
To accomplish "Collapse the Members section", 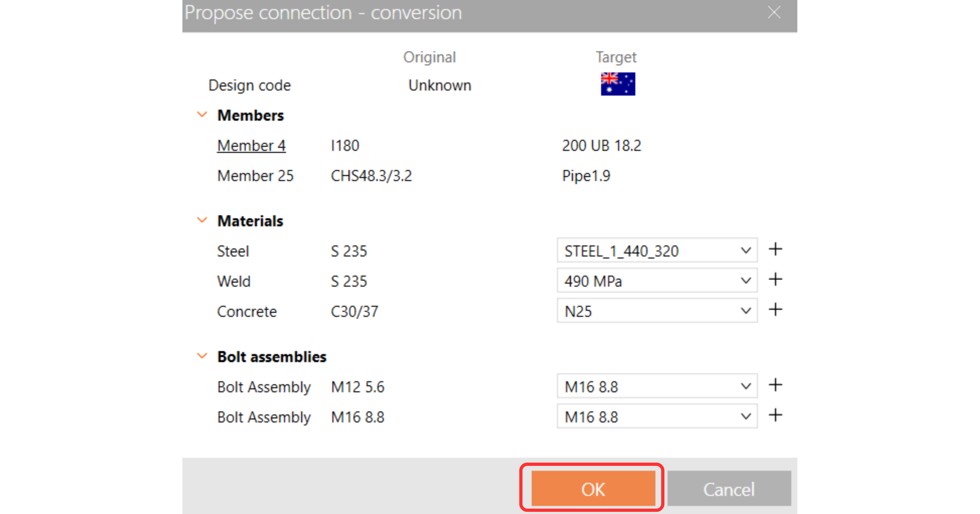I will click(x=202, y=114).
